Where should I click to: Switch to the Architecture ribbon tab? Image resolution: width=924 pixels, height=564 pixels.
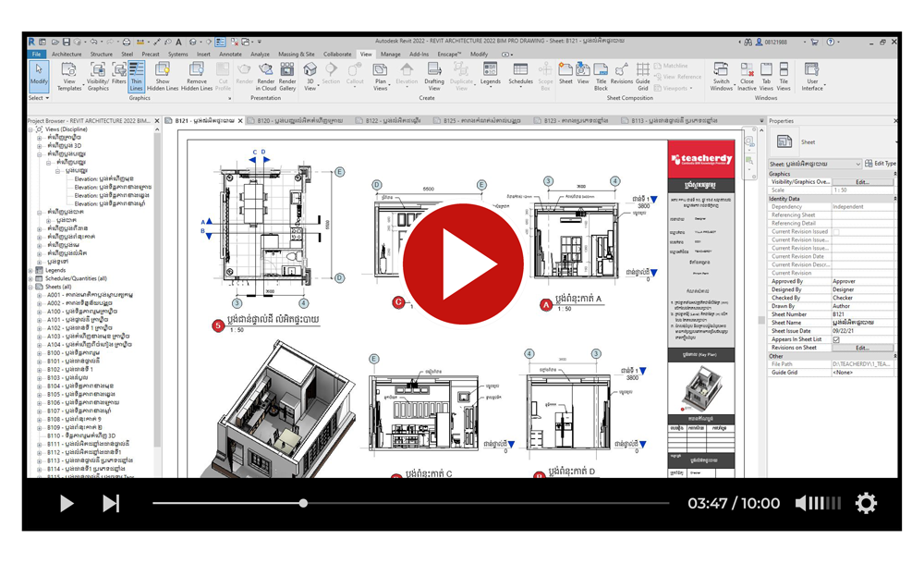67,54
